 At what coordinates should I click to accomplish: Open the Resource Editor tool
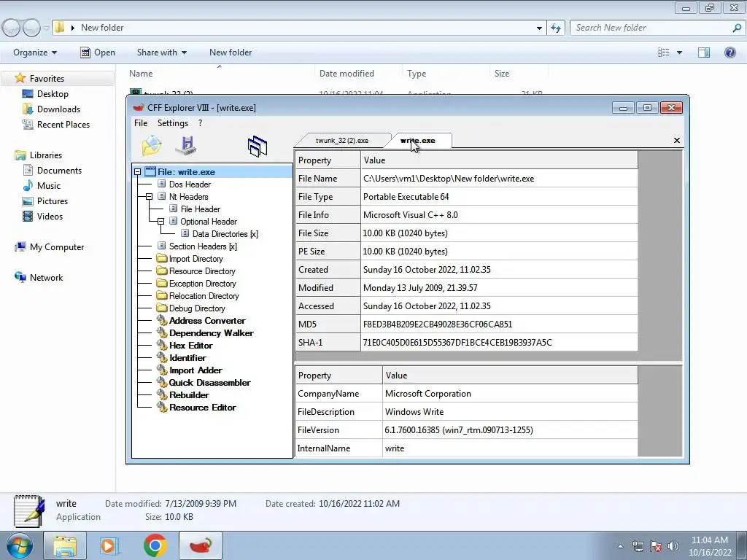pyautogui.click(x=203, y=407)
